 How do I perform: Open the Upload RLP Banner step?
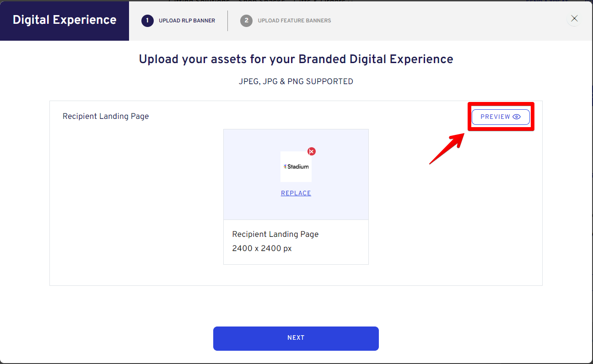pyautogui.click(x=187, y=21)
